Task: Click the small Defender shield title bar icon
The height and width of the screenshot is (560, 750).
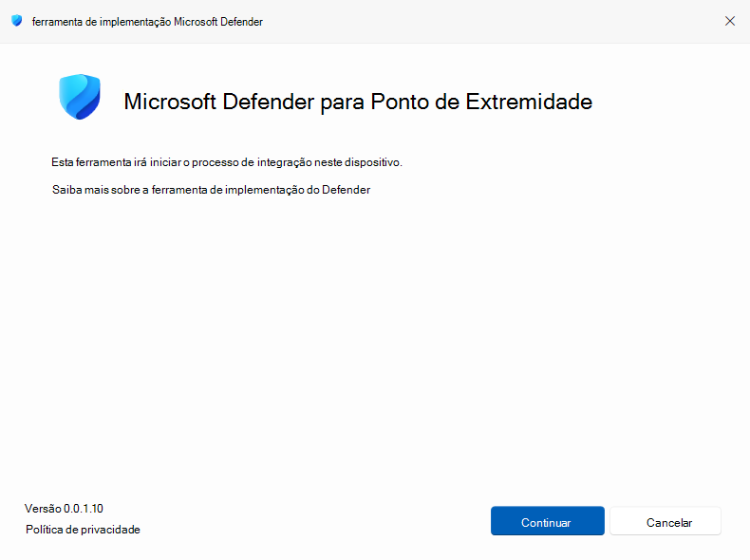Action: coord(17,21)
